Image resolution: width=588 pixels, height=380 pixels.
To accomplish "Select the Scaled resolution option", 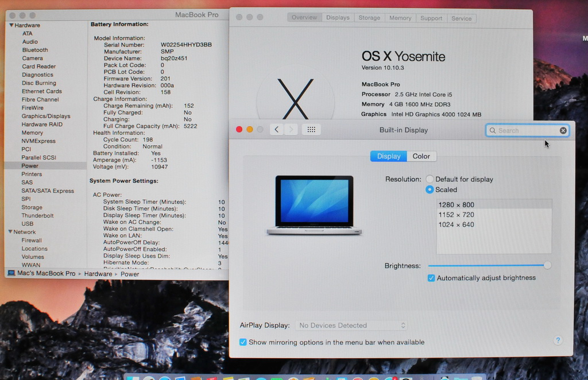I will 430,189.
